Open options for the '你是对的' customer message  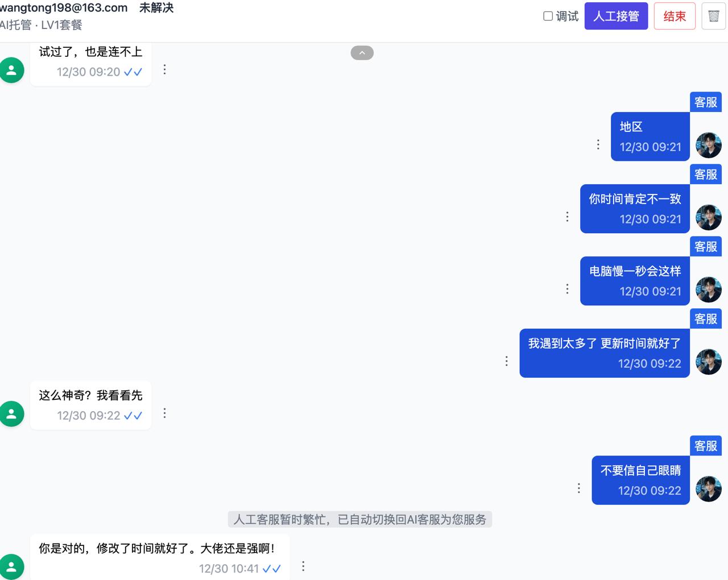click(x=303, y=566)
